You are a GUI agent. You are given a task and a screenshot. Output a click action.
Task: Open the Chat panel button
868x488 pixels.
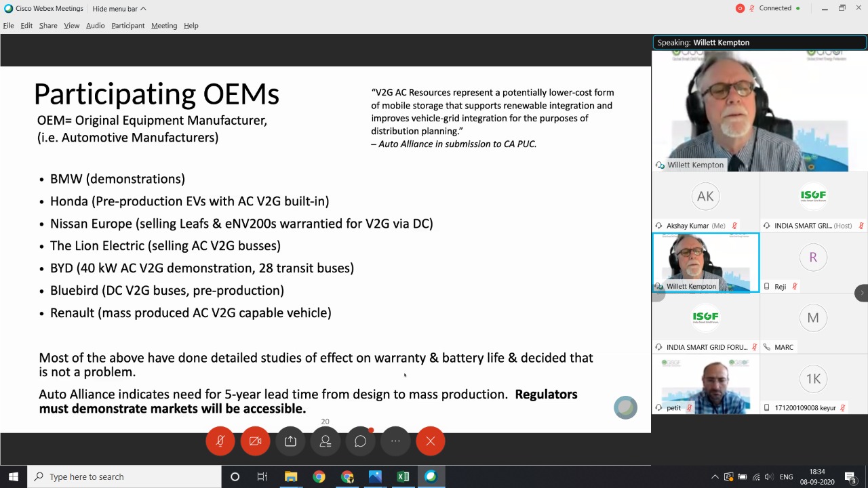[361, 441]
